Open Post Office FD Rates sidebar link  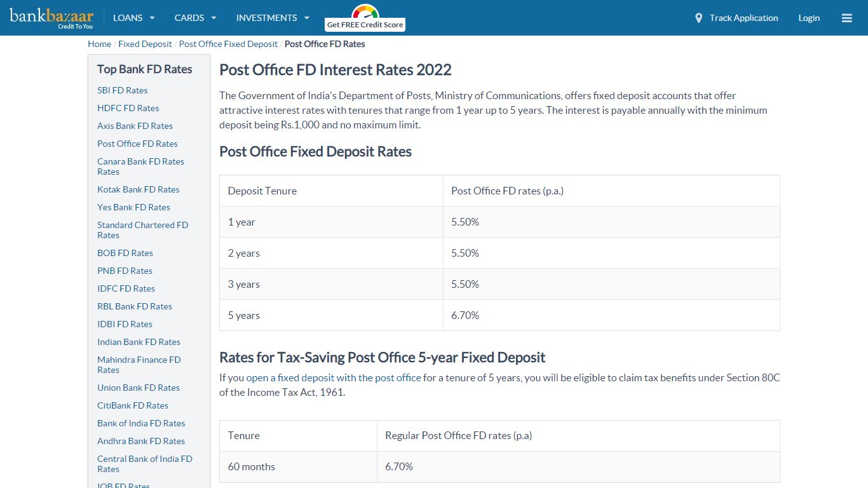tap(137, 144)
